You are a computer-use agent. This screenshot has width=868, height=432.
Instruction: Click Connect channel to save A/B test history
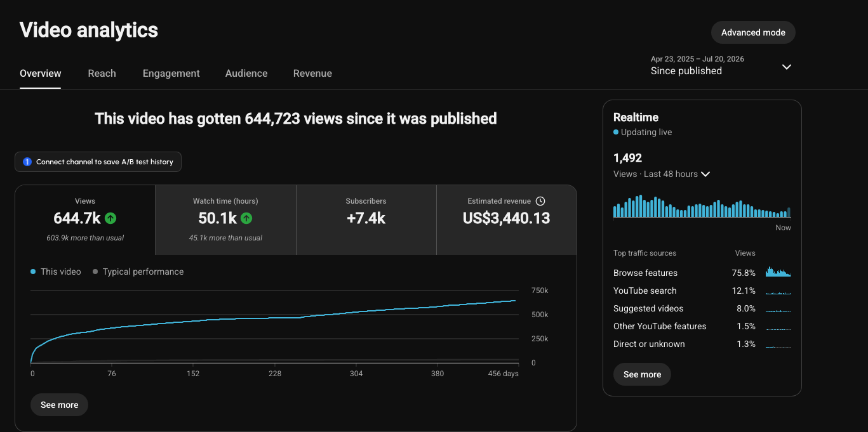click(x=98, y=162)
